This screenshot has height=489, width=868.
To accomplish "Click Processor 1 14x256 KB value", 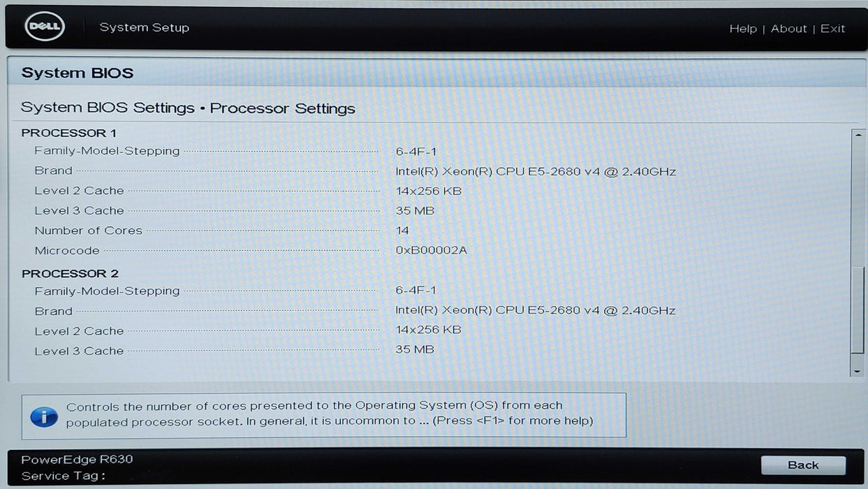I will tap(428, 191).
